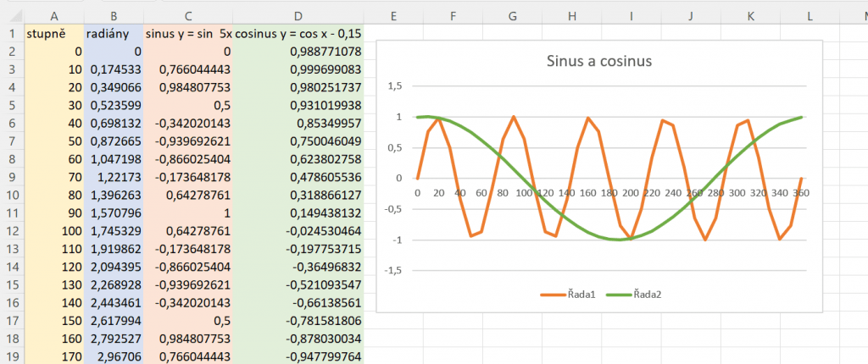Select cell showing 0,988771078
868x364 pixels.
(x=298, y=52)
